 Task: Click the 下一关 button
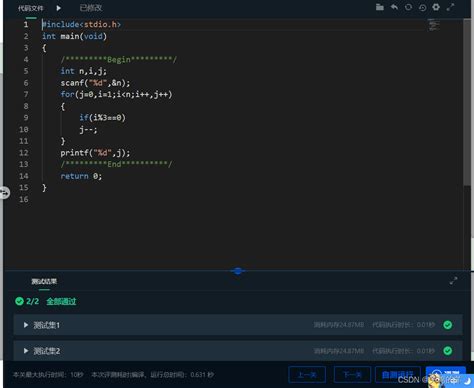[352, 375]
